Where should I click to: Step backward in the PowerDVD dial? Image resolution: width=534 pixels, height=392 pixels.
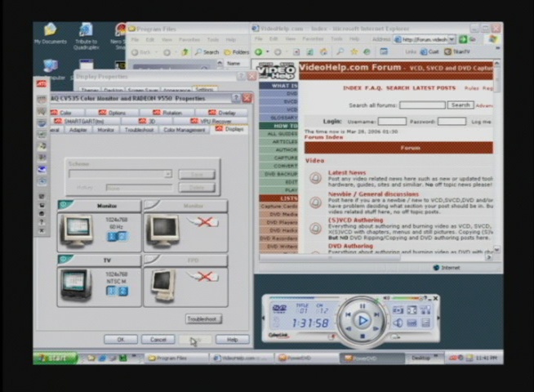349,328
